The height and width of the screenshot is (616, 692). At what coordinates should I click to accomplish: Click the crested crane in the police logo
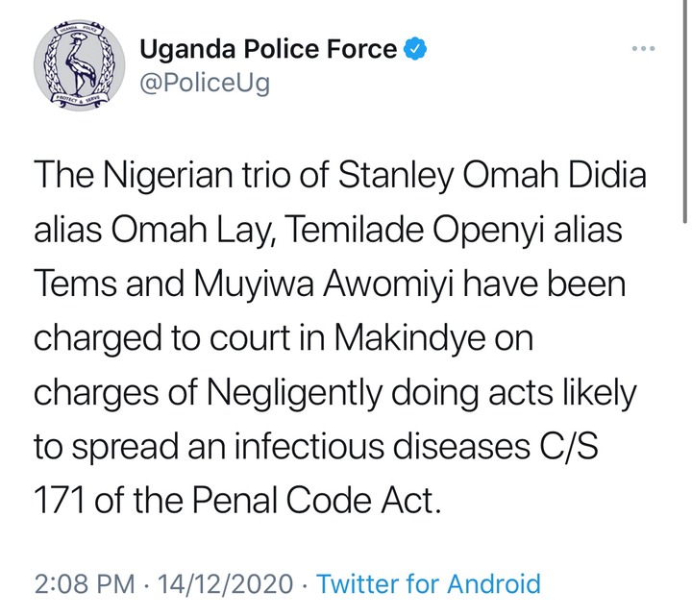tap(81, 64)
